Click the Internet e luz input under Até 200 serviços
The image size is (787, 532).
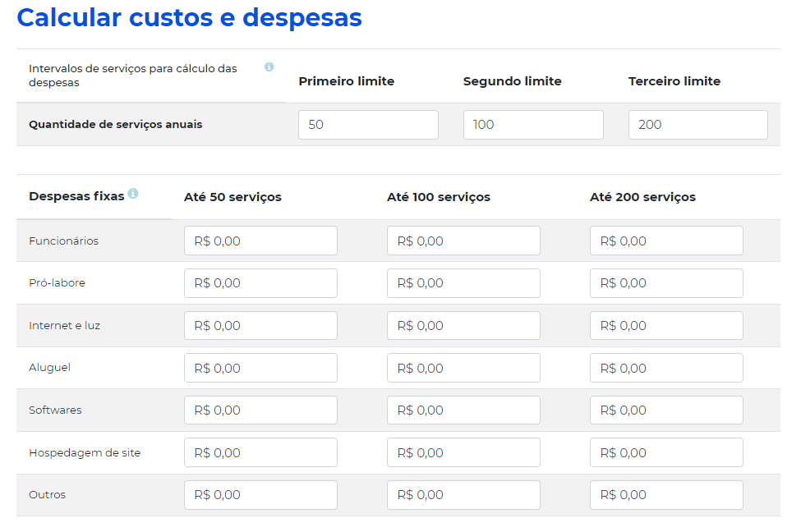click(x=665, y=325)
